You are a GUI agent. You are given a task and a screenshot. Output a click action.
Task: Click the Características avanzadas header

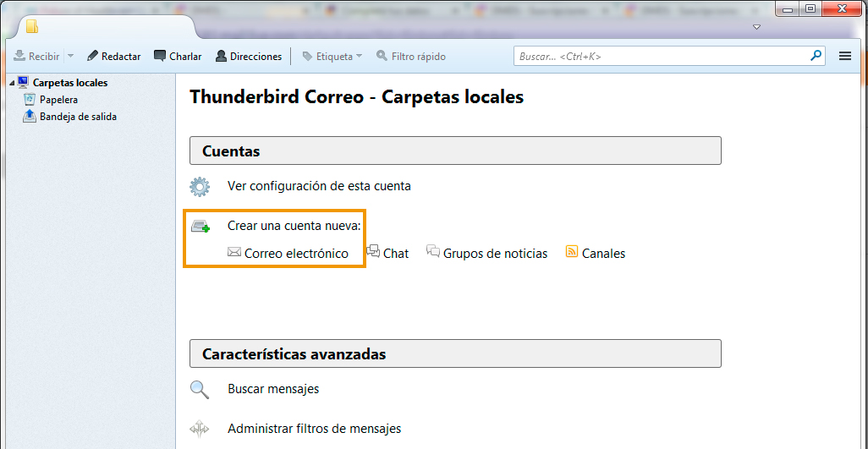(x=455, y=354)
